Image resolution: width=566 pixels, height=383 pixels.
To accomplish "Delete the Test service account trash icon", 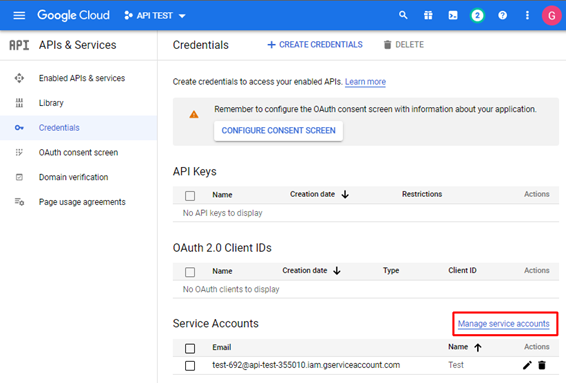I will point(542,365).
